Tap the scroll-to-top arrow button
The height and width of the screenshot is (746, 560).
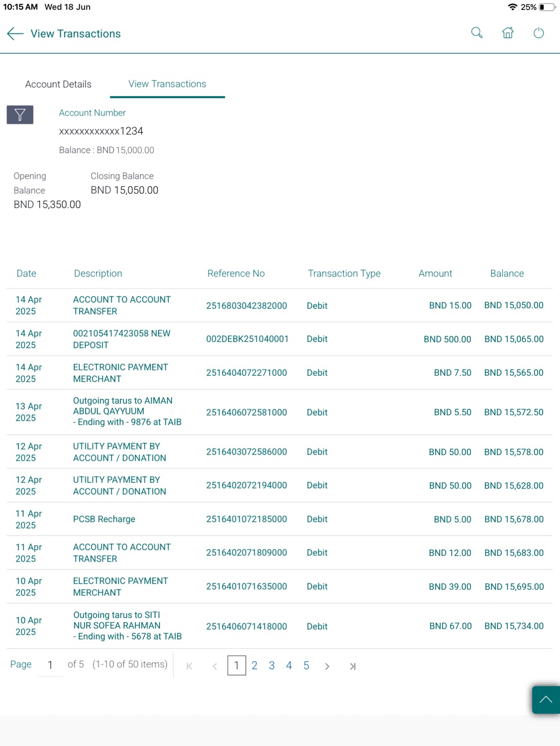pyautogui.click(x=546, y=700)
